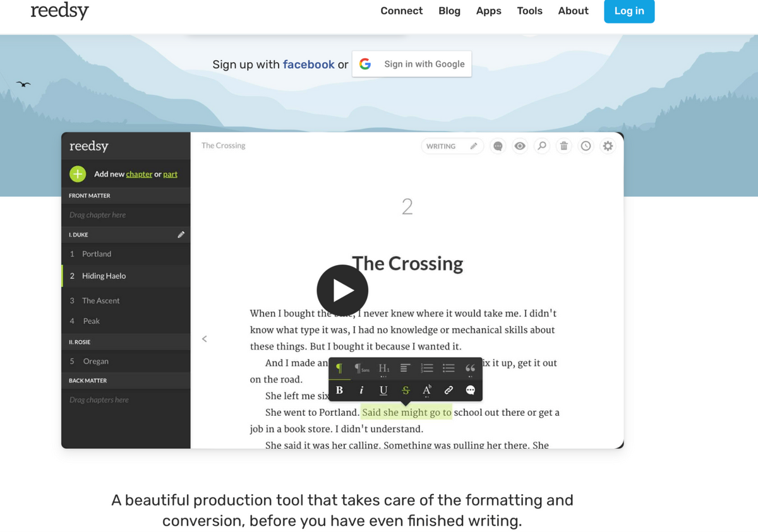Collapse the sidebar with the left chevron

(204, 339)
